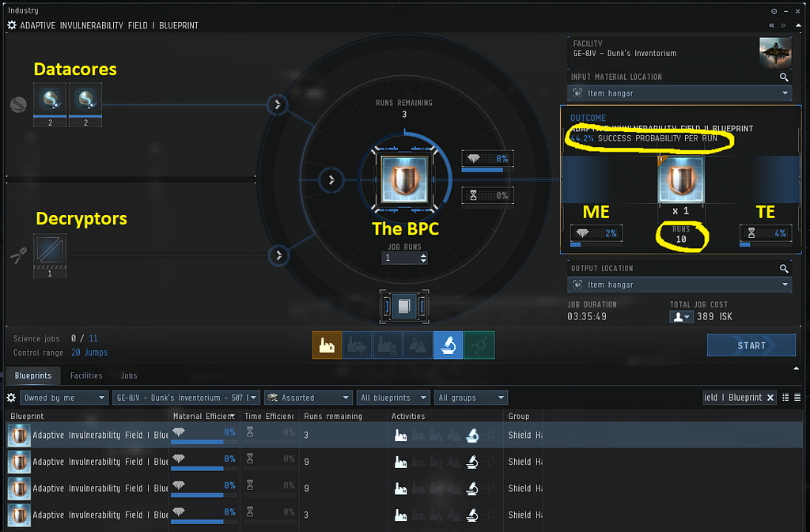Sort by the Time Efficiency column header

pos(269,416)
